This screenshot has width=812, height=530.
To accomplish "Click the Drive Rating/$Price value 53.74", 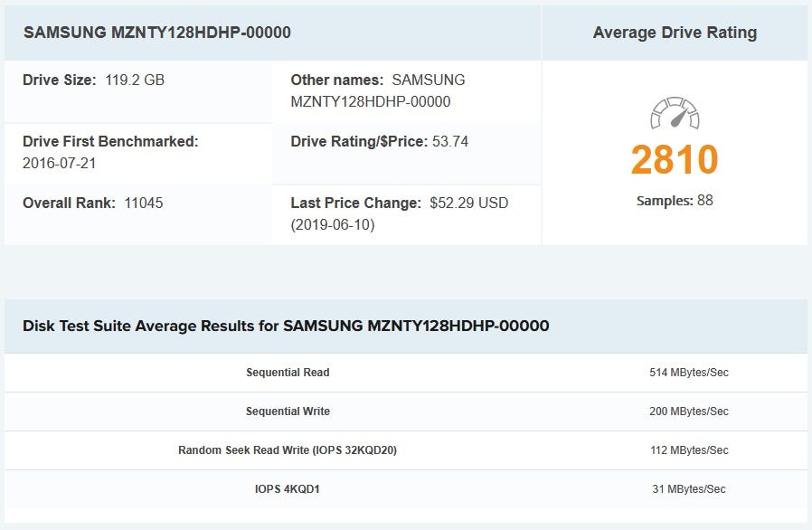I will click(450, 141).
